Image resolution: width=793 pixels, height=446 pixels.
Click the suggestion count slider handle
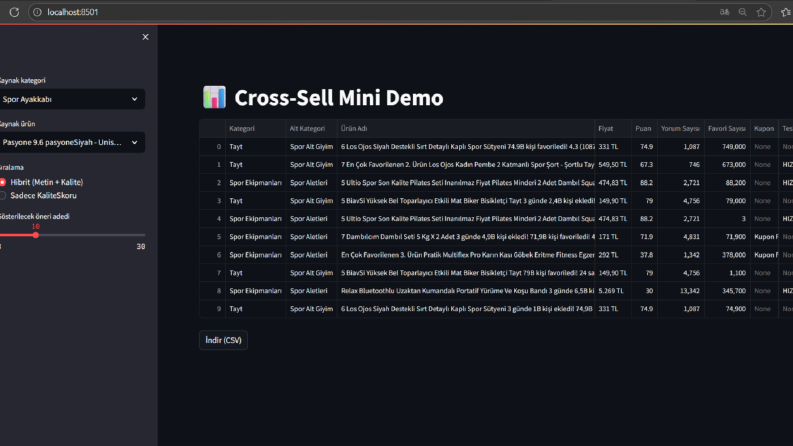tap(35, 235)
